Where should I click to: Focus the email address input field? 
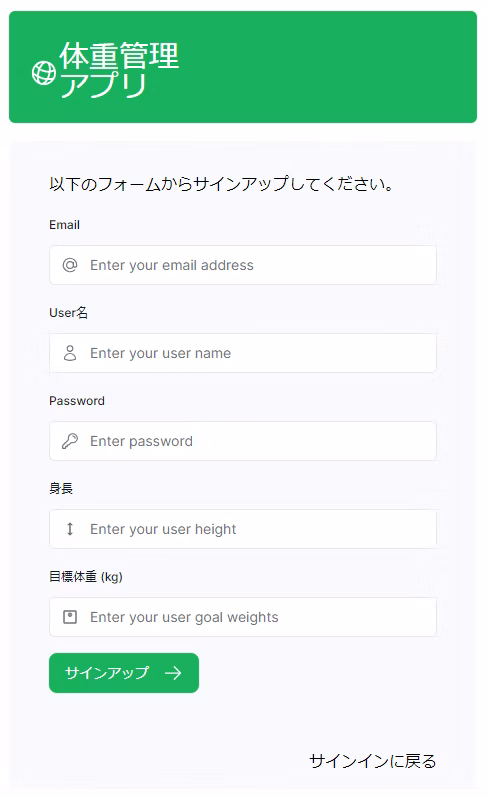point(243,265)
